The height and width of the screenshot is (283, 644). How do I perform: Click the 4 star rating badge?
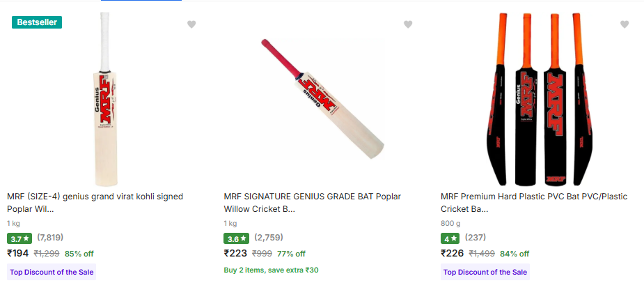(450, 238)
